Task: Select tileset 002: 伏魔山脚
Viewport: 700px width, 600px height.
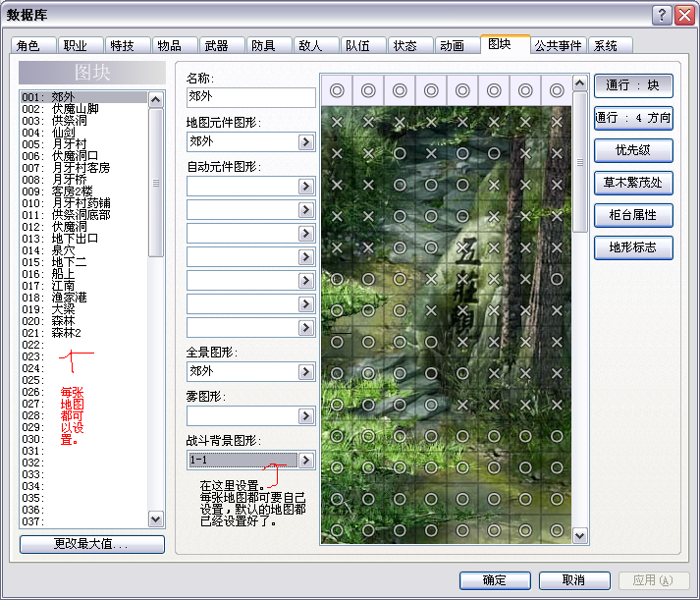Action: tap(83, 109)
